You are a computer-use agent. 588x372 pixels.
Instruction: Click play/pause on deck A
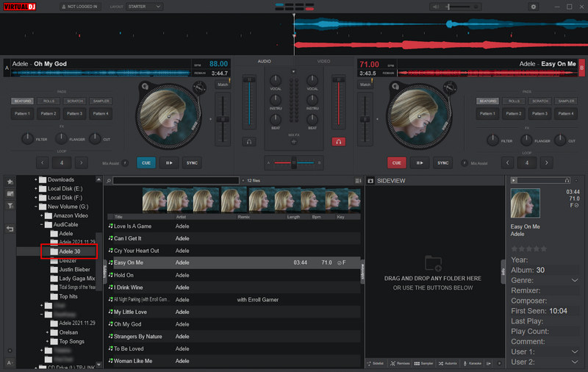(x=169, y=162)
